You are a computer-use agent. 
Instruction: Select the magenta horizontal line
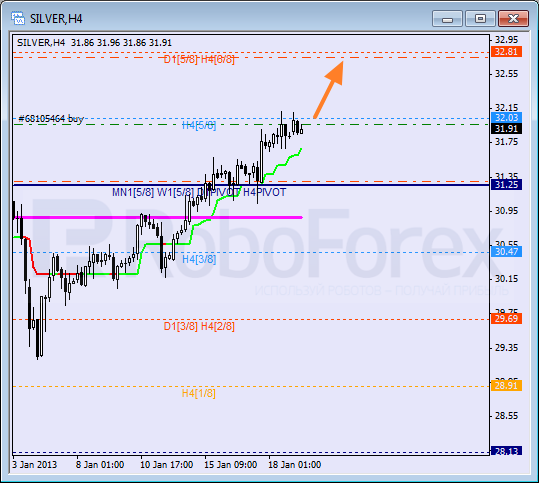158,217
